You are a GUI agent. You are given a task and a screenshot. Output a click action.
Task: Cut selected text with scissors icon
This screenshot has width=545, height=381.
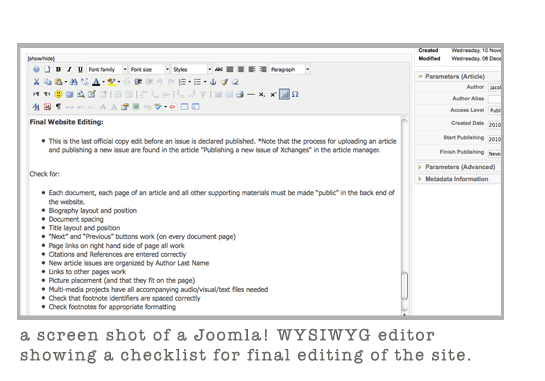(36, 82)
